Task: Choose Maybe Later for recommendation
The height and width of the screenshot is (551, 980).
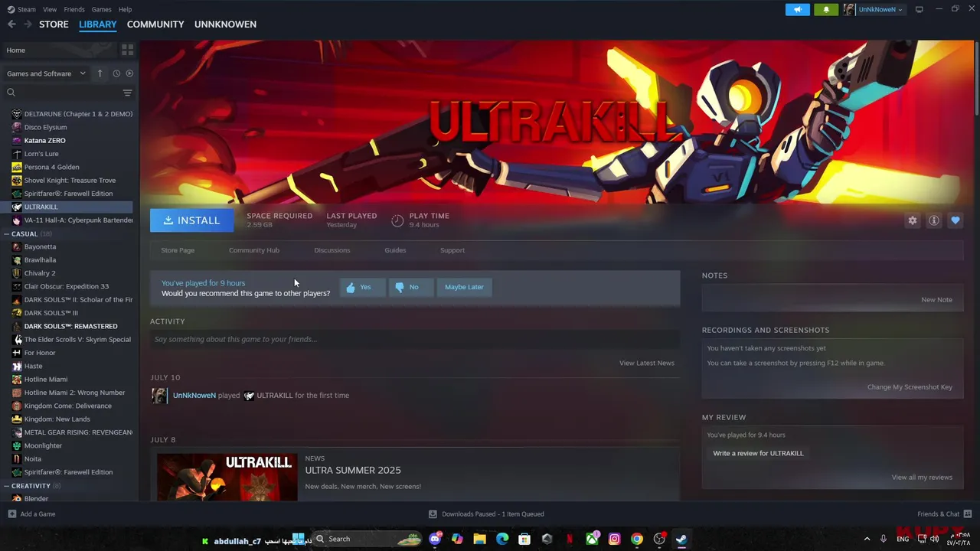Action: coord(464,287)
